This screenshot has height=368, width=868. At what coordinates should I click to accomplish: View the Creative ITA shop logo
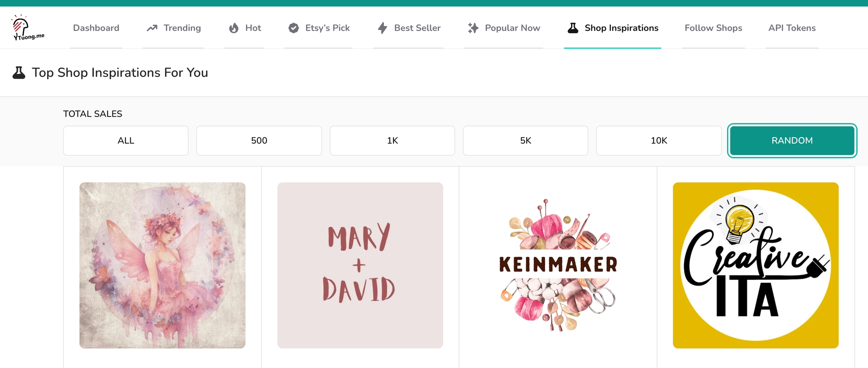756,265
